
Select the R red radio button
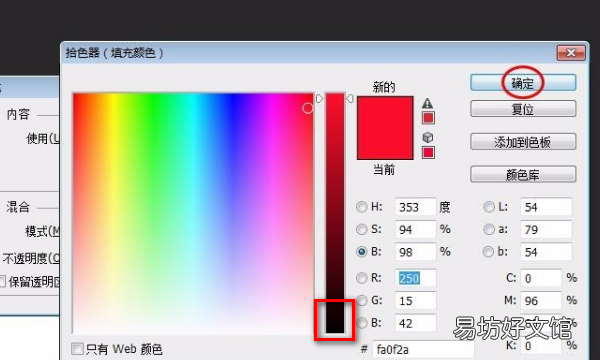click(361, 278)
